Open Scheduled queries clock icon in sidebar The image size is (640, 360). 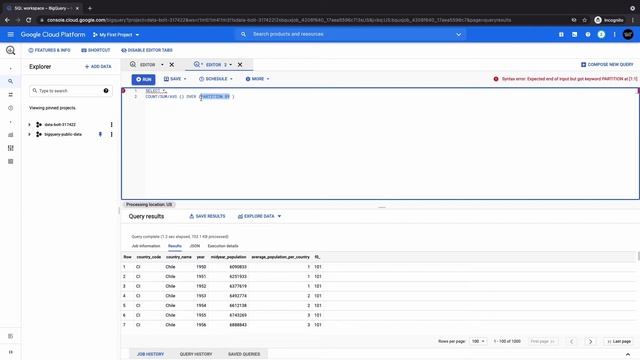pos(11,108)
